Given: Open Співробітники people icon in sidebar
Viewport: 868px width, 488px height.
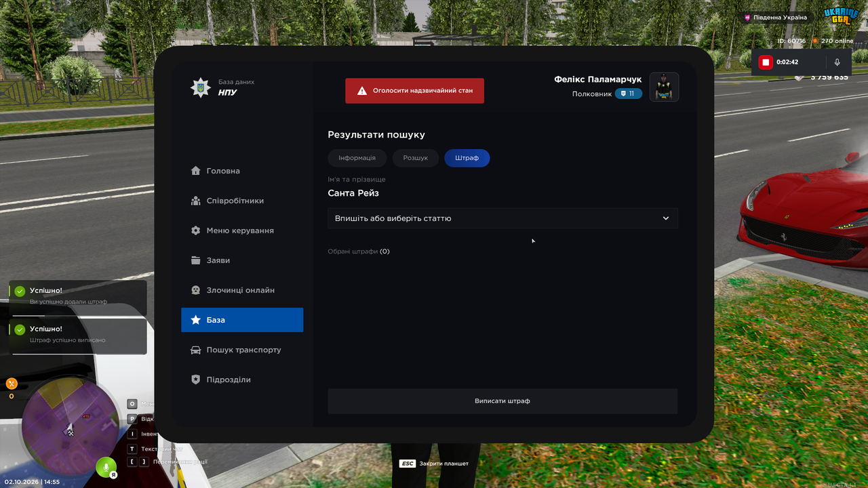Looking at the screenshot, I should pyautogui.click(x=196, y=201).
